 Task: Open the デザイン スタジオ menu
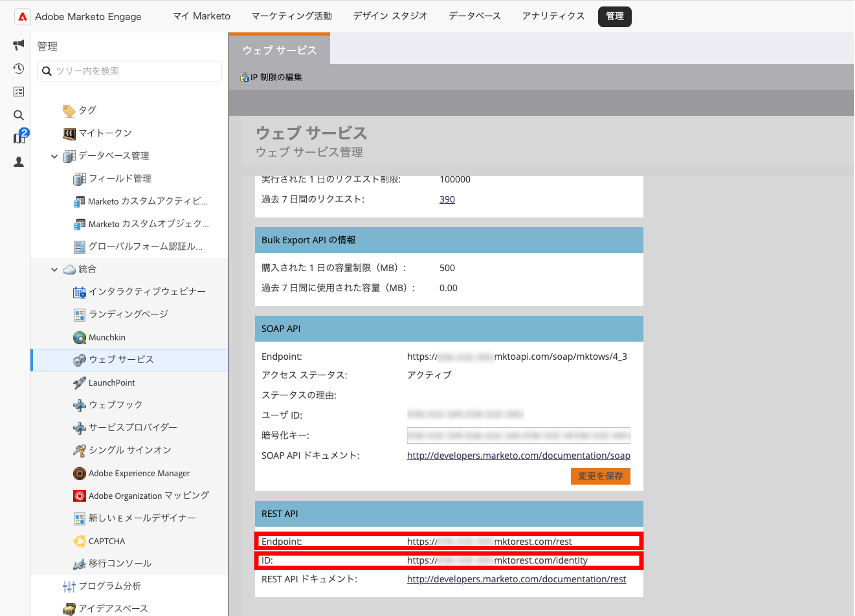click(390, 16)
